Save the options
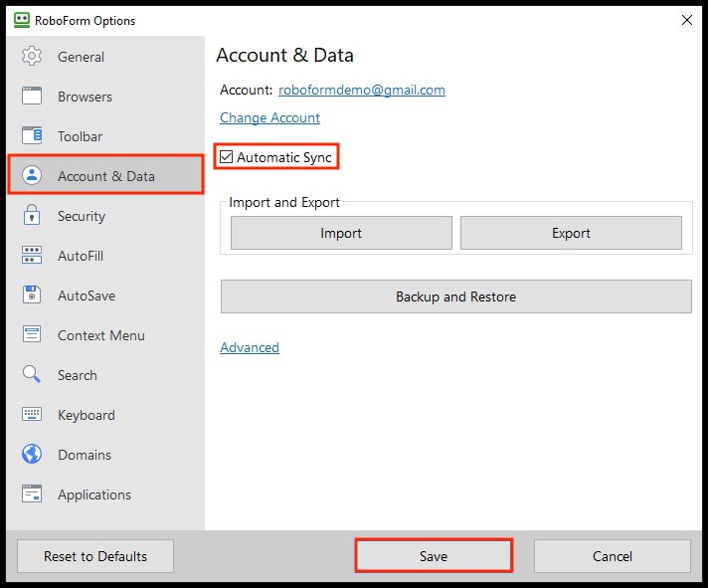Viewport: 708px width, 588px height. (434, 556)
